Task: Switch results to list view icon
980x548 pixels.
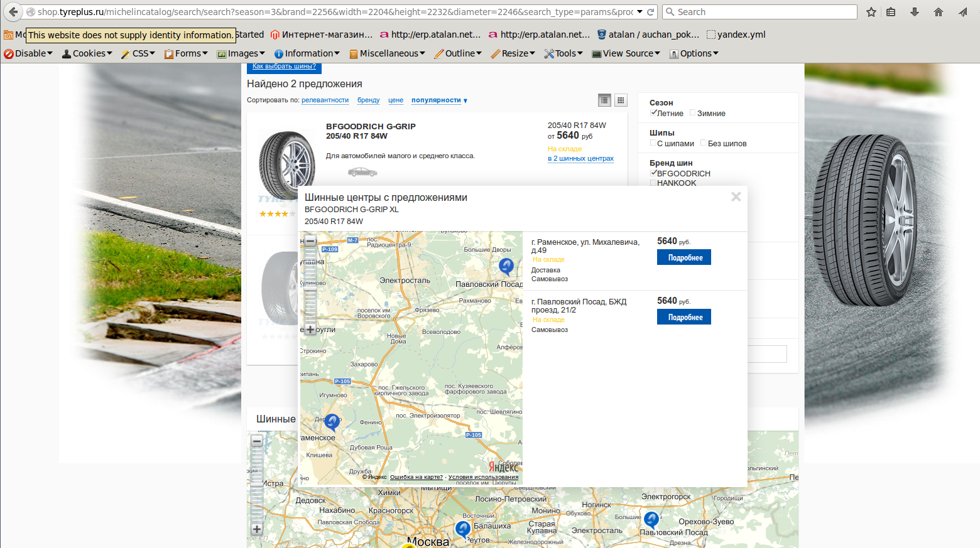Action: [604, 100]
